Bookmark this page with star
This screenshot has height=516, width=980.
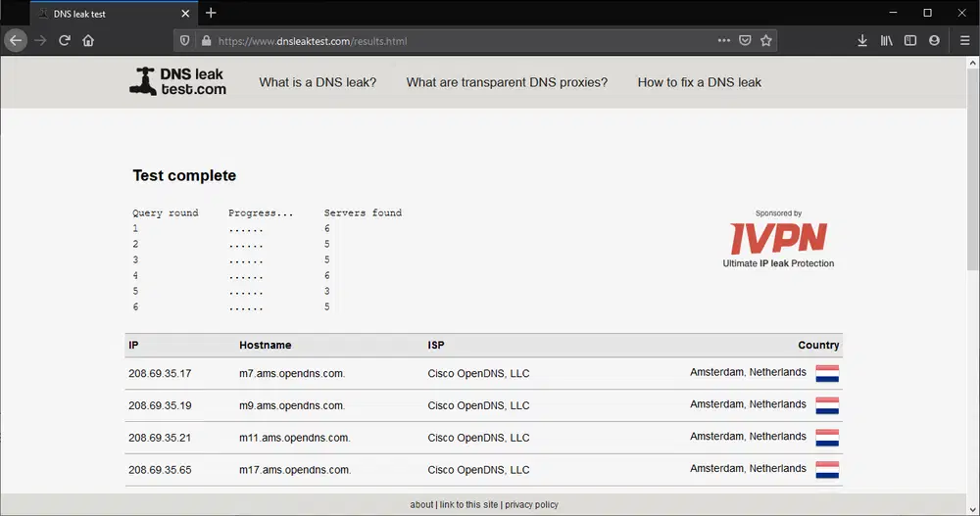pos(766,40)
